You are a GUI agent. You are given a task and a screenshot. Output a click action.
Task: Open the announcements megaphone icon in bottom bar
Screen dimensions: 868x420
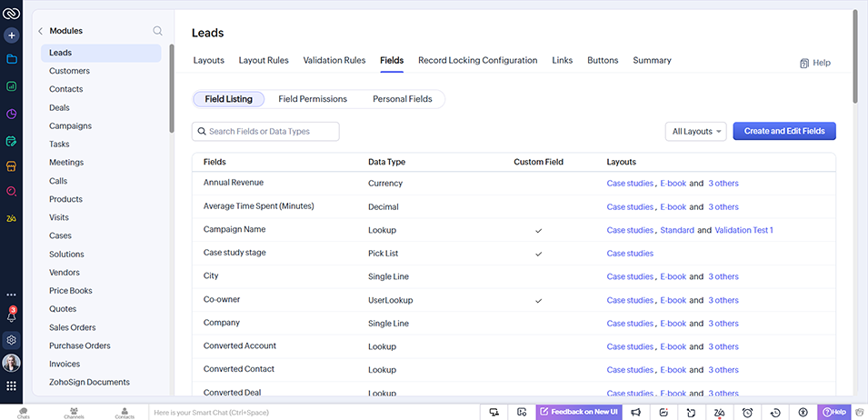(636, 412)
